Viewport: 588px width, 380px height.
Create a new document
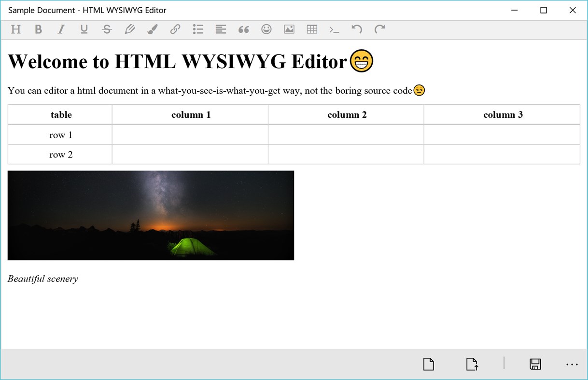pos(428,364)
